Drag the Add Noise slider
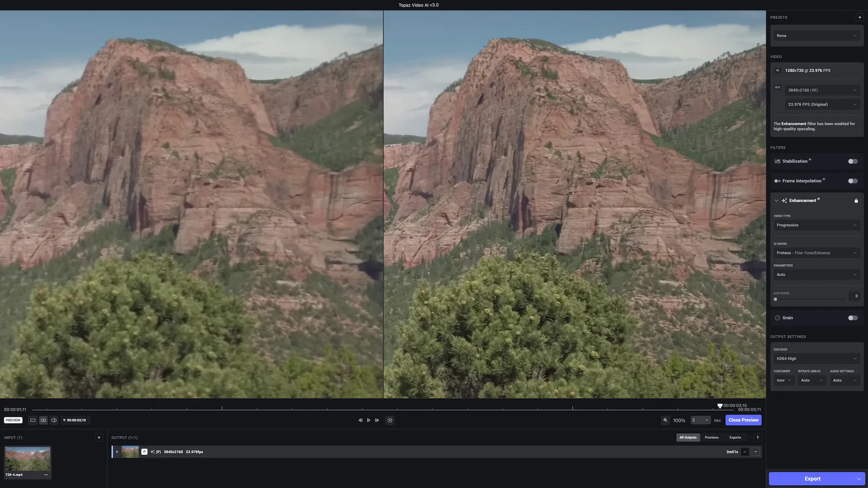The width and height of the screenshot is (868, 488). click(776, 299)
